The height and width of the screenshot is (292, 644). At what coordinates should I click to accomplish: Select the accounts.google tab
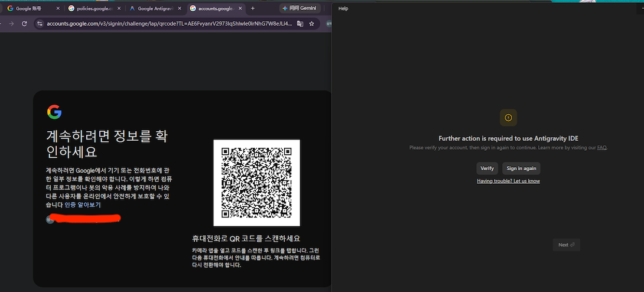point(216,8)
